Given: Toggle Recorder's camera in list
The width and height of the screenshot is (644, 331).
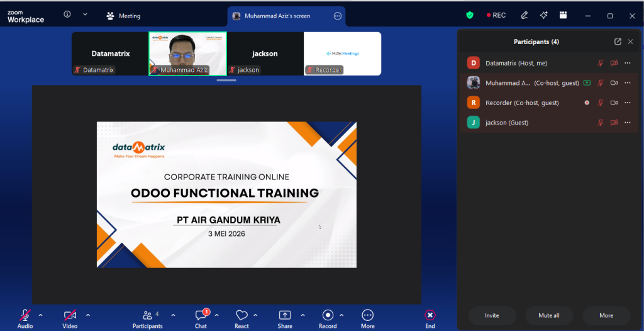Looking at the screenshot, I should click(614, 103).
